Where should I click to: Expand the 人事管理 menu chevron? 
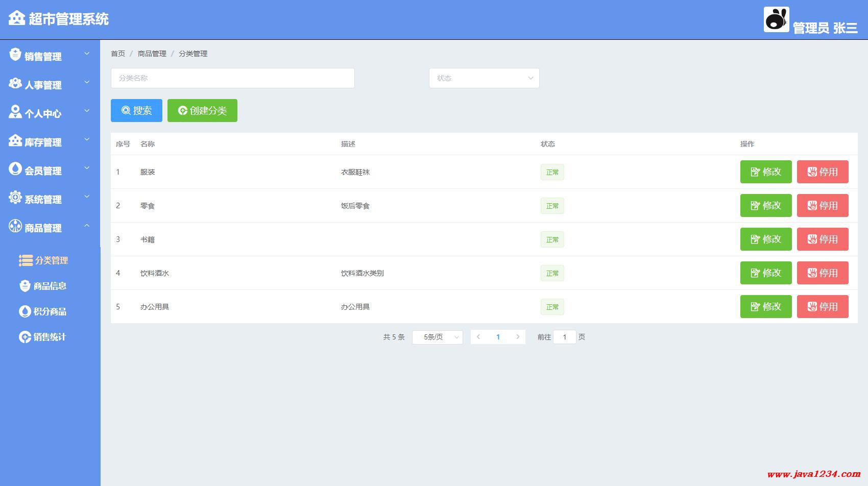point(87,82)
